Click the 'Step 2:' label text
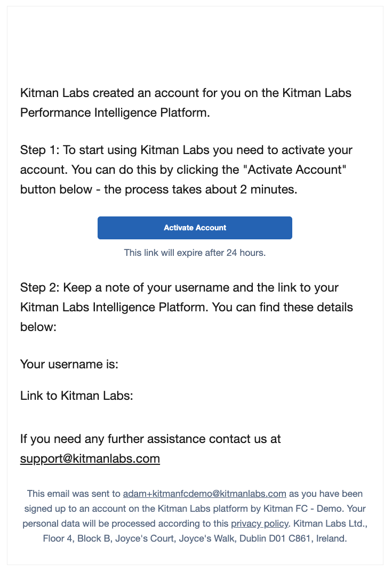Screen dimensions: 392x572 click(40, 287)
